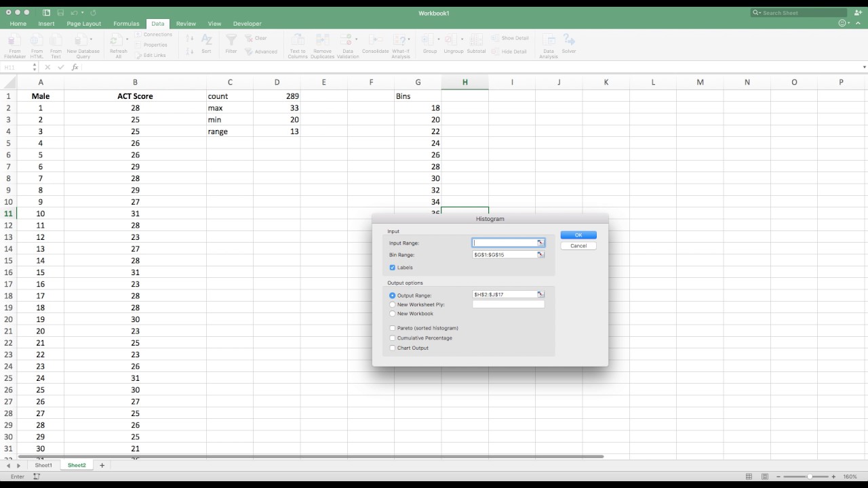Click the Redo icon in title bar

pos(93,13)
